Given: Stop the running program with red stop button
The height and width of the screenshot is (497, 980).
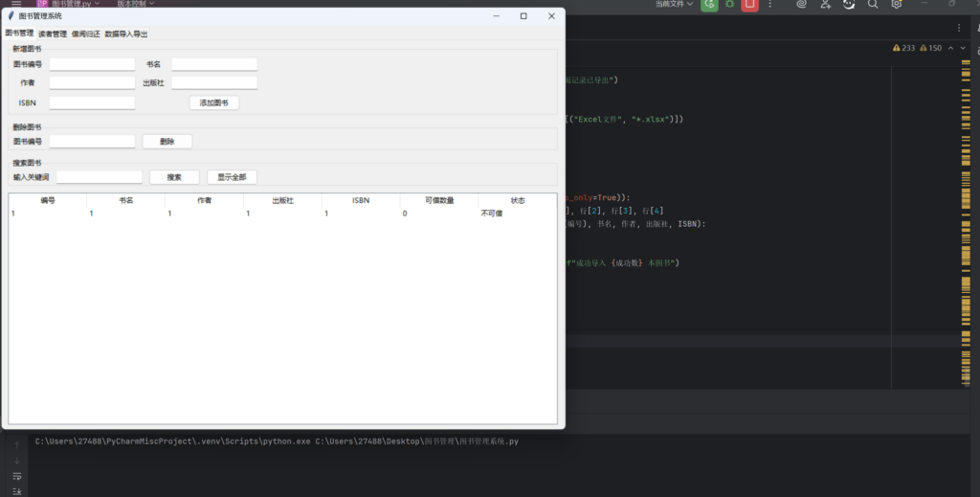Looking at the screenshot, I should click(750, 4).
